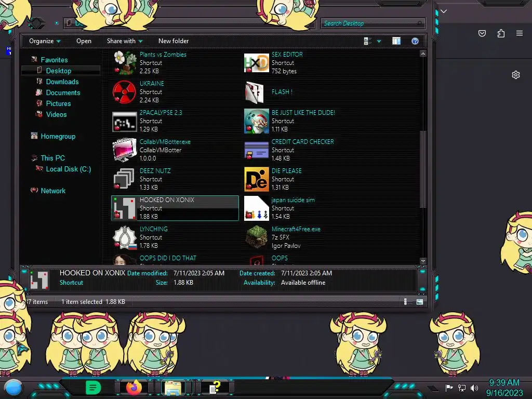
Task: Open the green notes app in taskbar
Action: [94, 388]
